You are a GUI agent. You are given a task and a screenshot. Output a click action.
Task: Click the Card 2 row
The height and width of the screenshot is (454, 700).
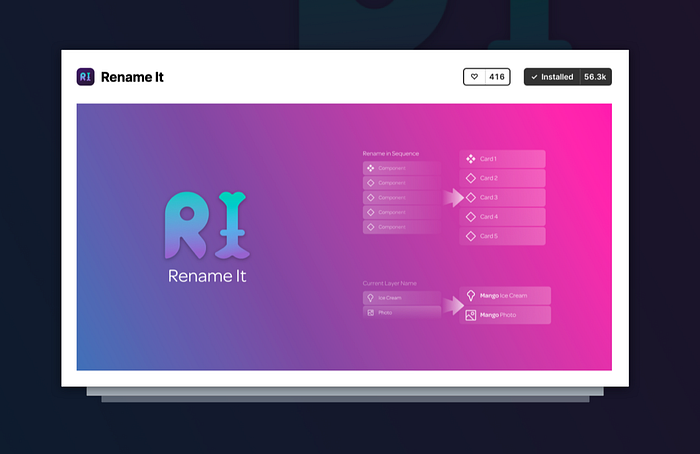[x=502, y=178]
